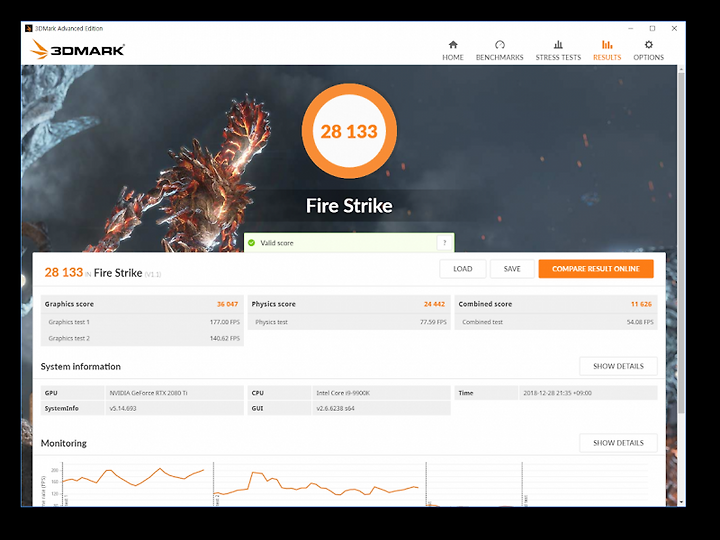Close the 3DMark window
Screen dimensions: 720x540
(x=674, y=28)
